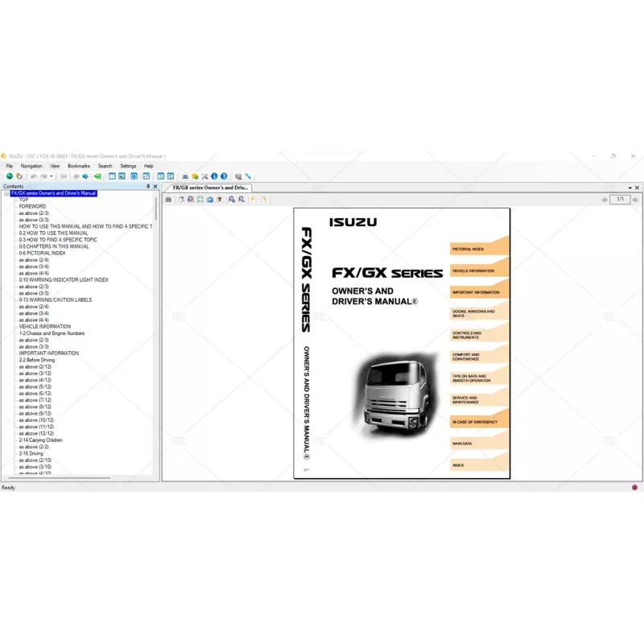This screenshot has width=644, height=644.
Task: Collapse the manual tree root node
Action: (6, 193)
